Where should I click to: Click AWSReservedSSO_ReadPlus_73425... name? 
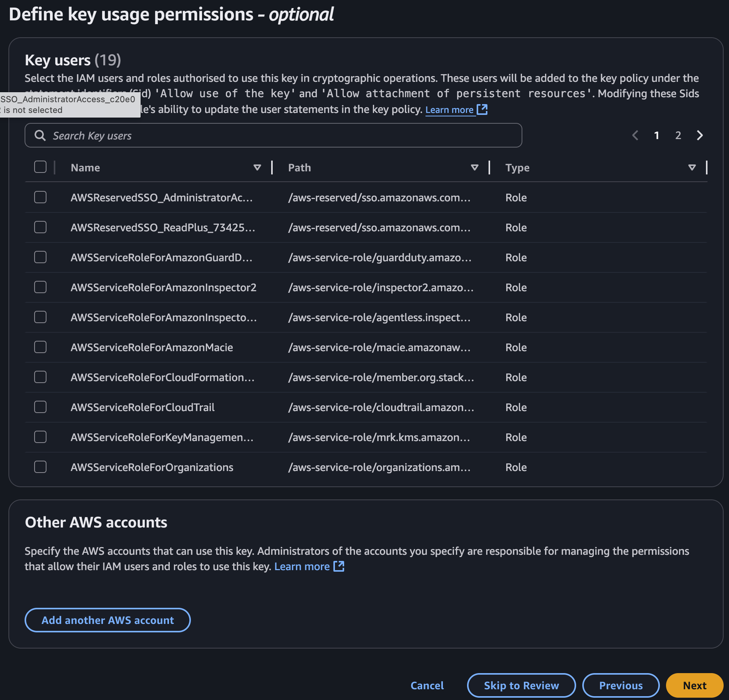[x=163, y=227]
